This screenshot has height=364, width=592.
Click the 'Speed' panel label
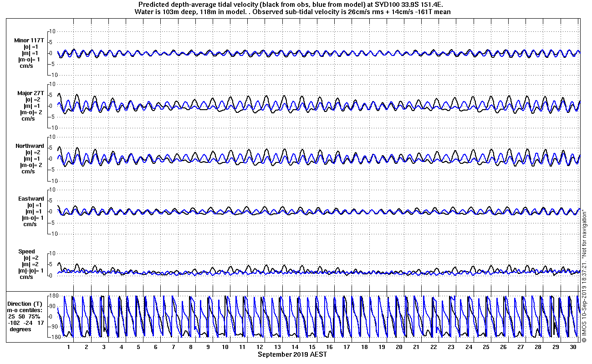[26, 252]
